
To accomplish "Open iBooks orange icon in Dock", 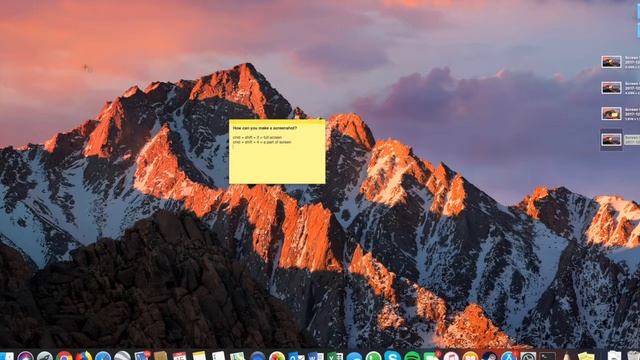I will point(470,356).
